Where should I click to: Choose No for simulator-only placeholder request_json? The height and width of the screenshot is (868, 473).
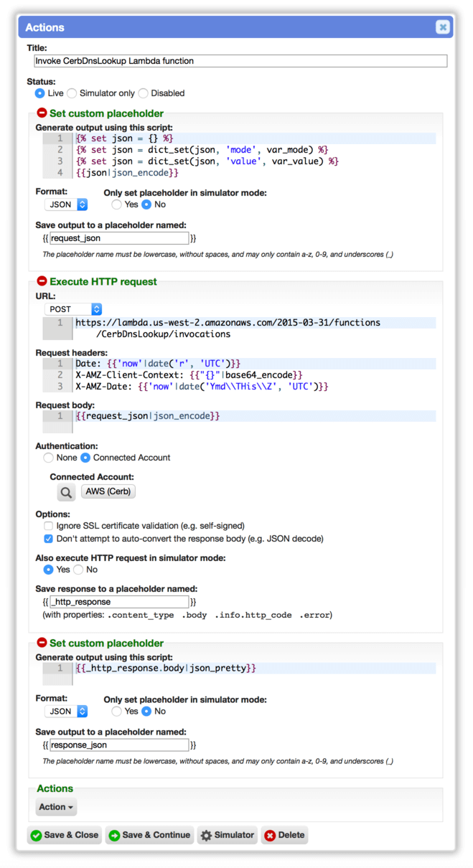(x=146, y=204)
